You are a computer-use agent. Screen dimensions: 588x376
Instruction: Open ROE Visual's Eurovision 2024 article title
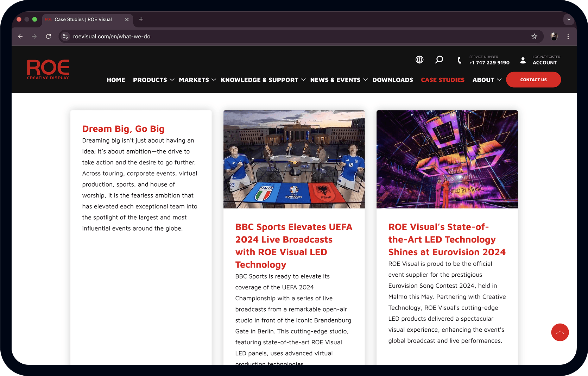point(447,239)
